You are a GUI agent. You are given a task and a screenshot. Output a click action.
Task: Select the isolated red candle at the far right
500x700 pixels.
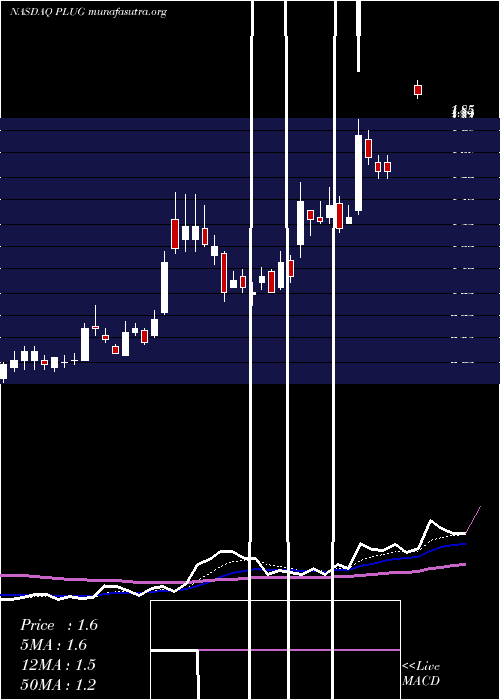(x=418, y=90)
